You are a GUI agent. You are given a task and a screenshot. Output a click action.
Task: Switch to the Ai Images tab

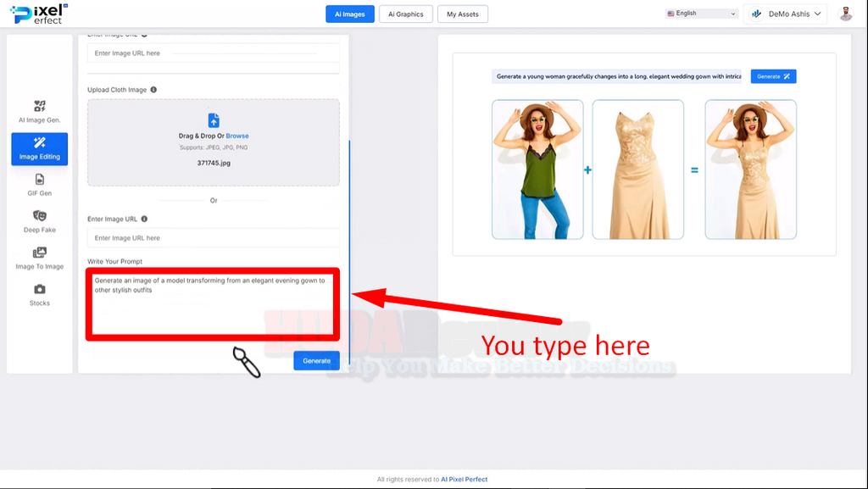coord(350,14)
